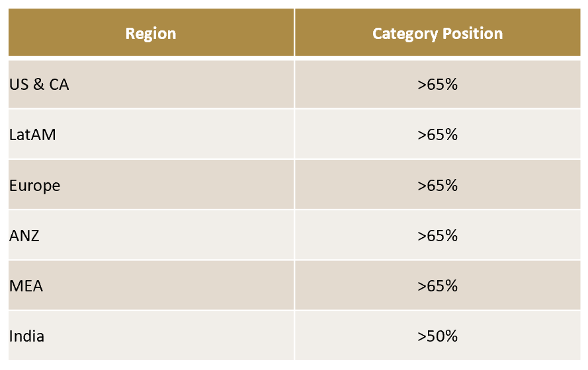Select the US & CA region cell
The height and width of the screenshot is (370, 588).
pos(39,85)
